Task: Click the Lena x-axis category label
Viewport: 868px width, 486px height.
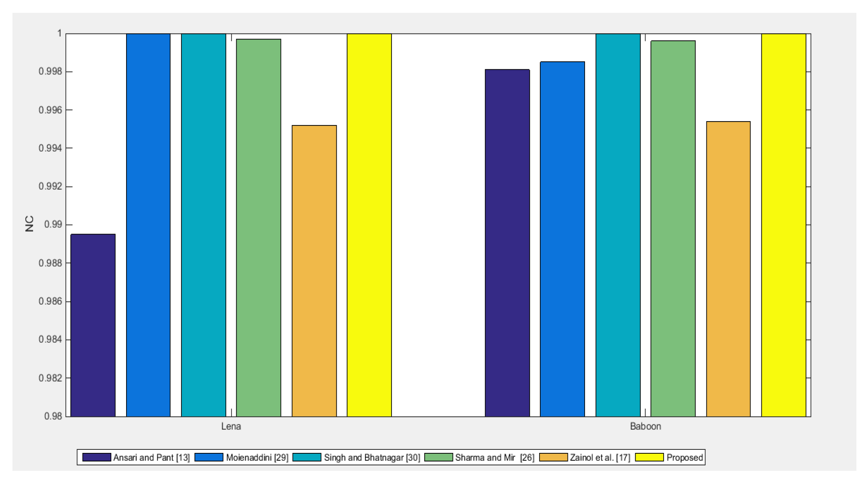Action: [231, 426]
